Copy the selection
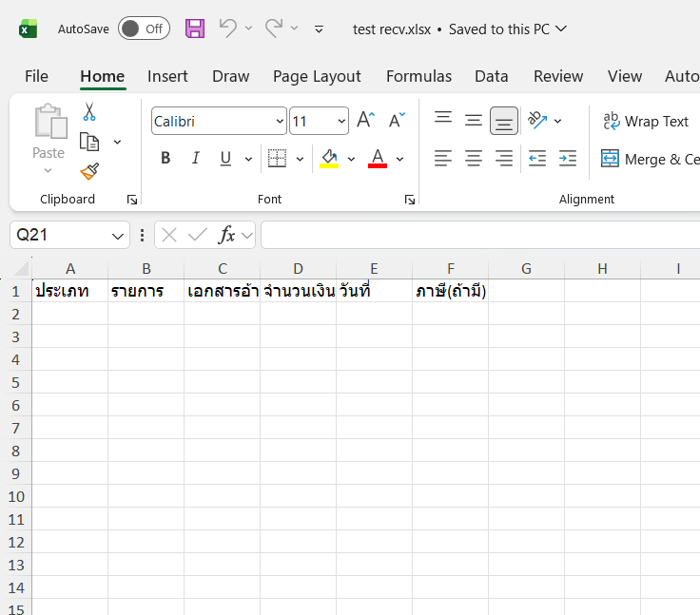Viewport: 700px width, 615px height. (x=89, y=142)
